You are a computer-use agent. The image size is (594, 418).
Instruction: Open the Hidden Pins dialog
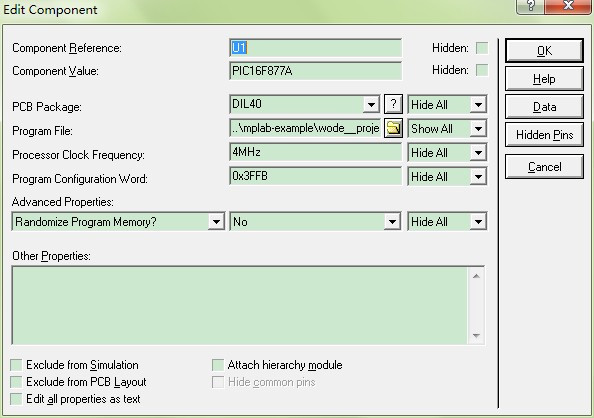[x=544, y=135]
